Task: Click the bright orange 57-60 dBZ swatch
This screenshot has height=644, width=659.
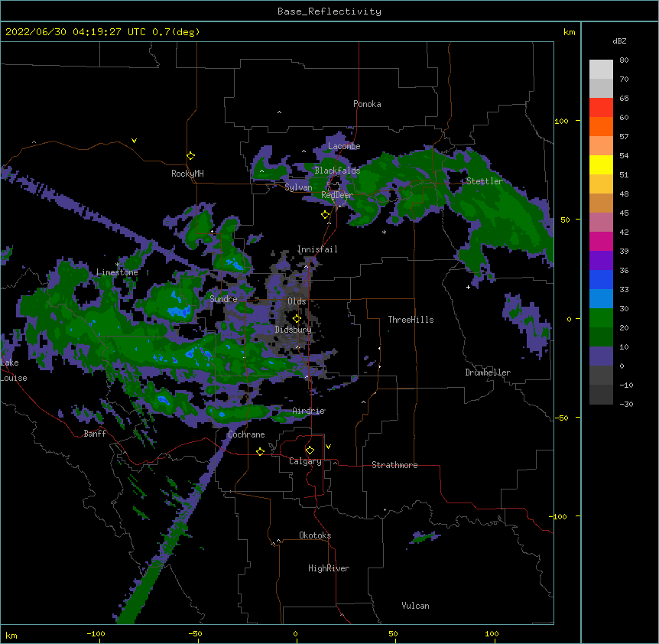Action: click(x=601, y=126)
